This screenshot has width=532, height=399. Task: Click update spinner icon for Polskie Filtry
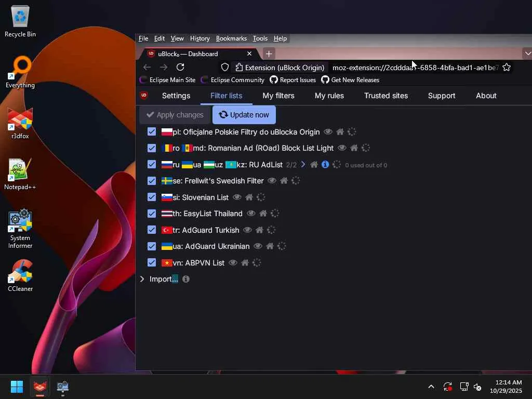coord(352,131)
